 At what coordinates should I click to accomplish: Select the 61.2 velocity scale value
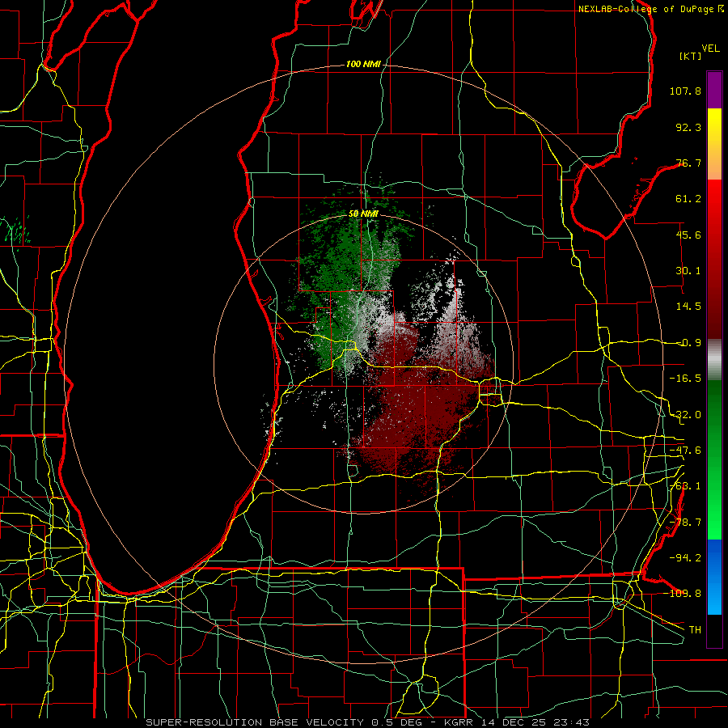[688, 199]
